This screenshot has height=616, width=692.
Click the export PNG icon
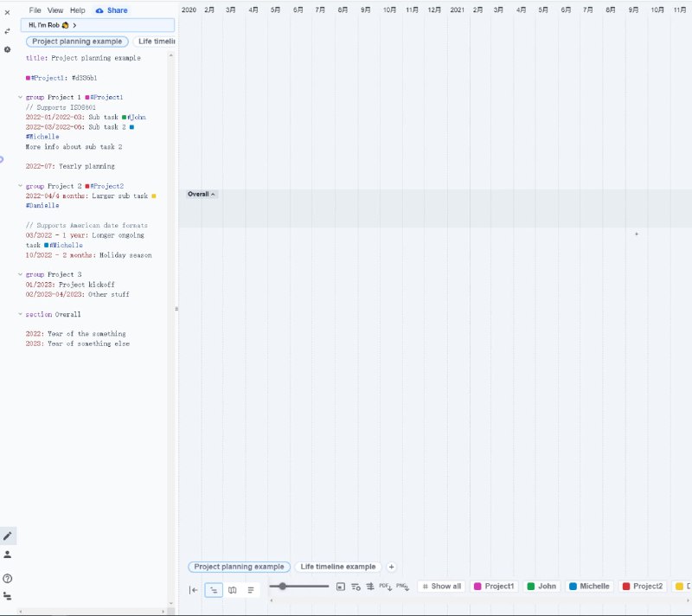click(402, 587)
